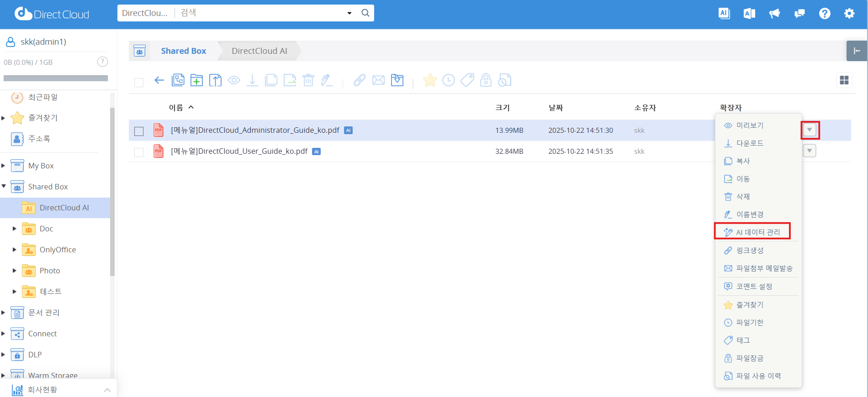Toggle the select-all checkbox in toolbar

139,82
